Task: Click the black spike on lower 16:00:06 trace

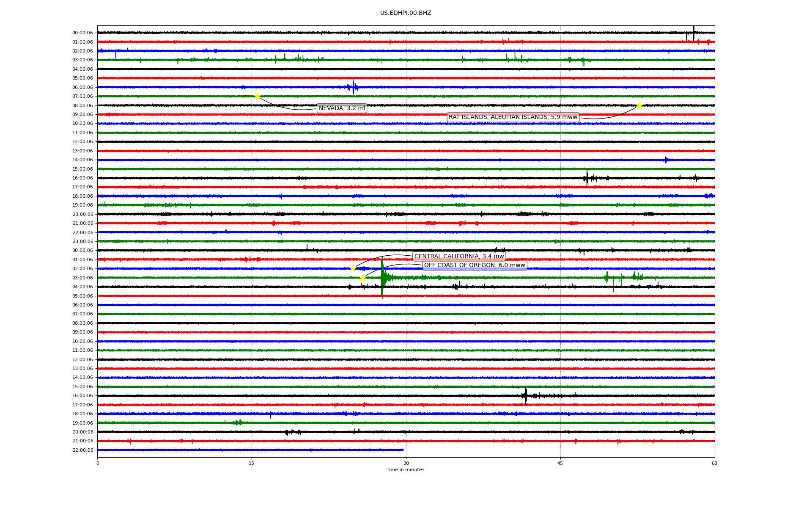Action: tap(526, 395)
